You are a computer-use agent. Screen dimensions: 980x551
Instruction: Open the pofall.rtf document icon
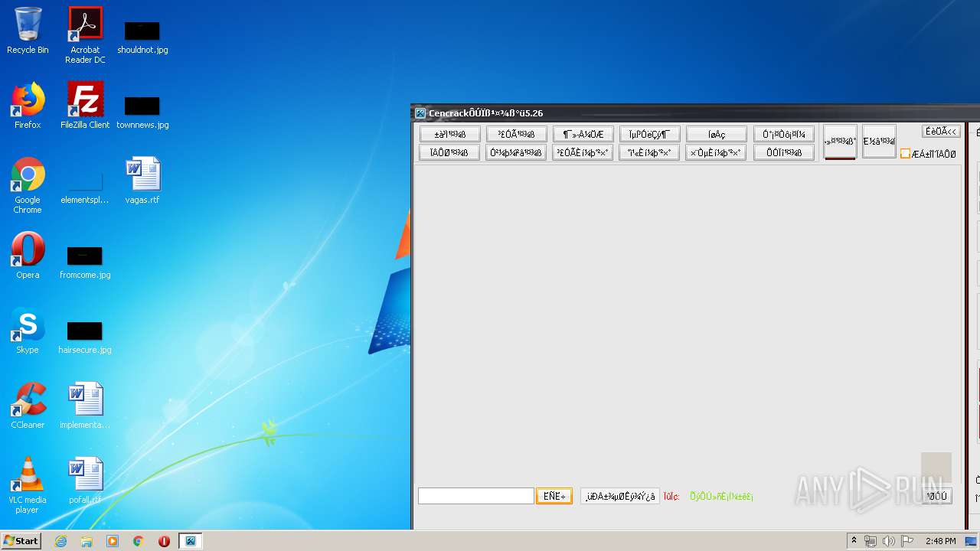pyautogui.click(x=85, y=481)
